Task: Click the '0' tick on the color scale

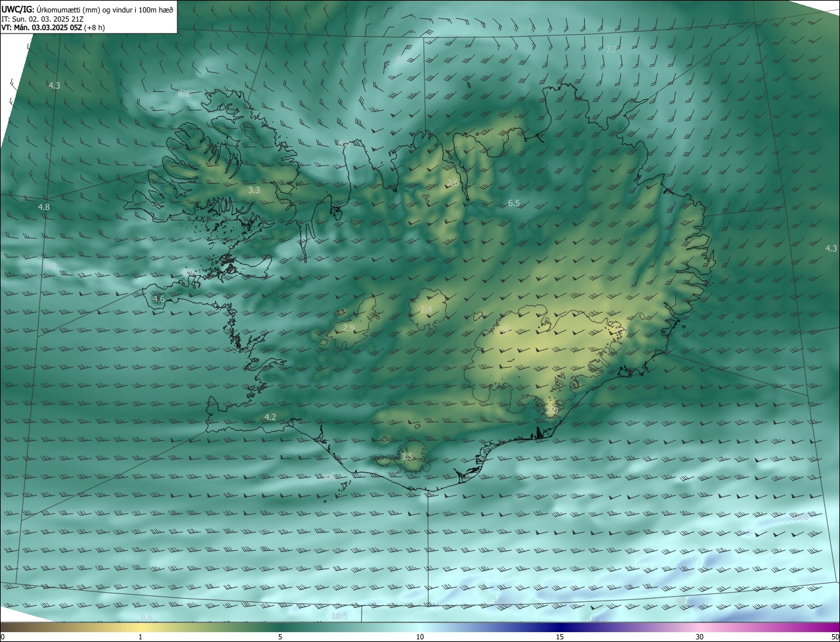Action: [x=2, y=637]
